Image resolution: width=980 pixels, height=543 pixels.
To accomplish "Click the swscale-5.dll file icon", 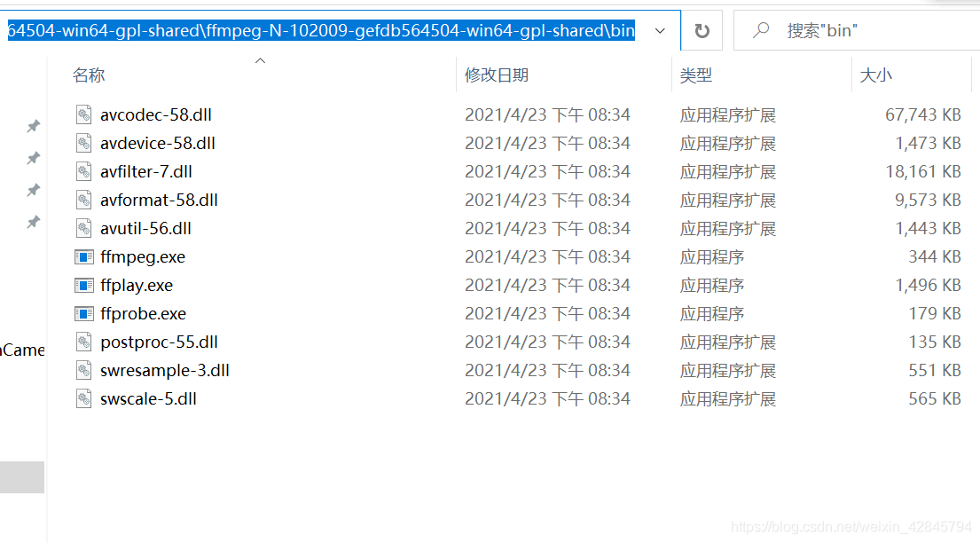I will (83, 399).
